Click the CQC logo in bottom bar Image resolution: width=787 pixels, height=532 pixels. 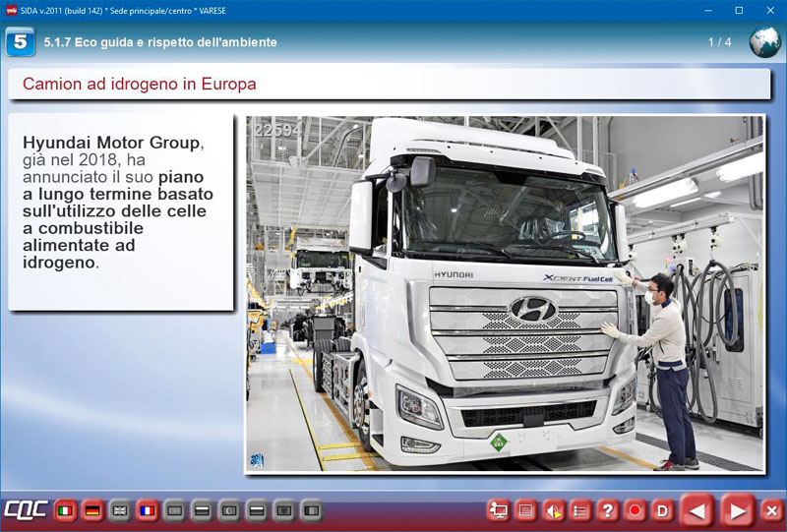pos(24,511)
